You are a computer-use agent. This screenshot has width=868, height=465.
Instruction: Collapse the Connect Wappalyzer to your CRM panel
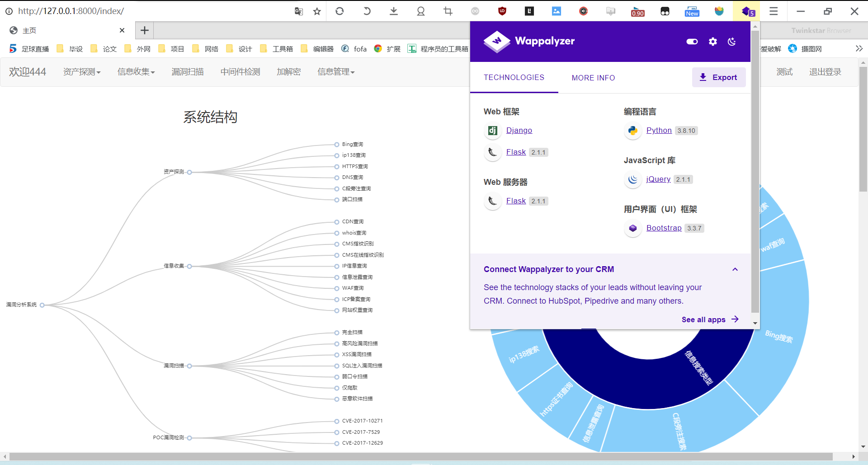tap(735, 269)
